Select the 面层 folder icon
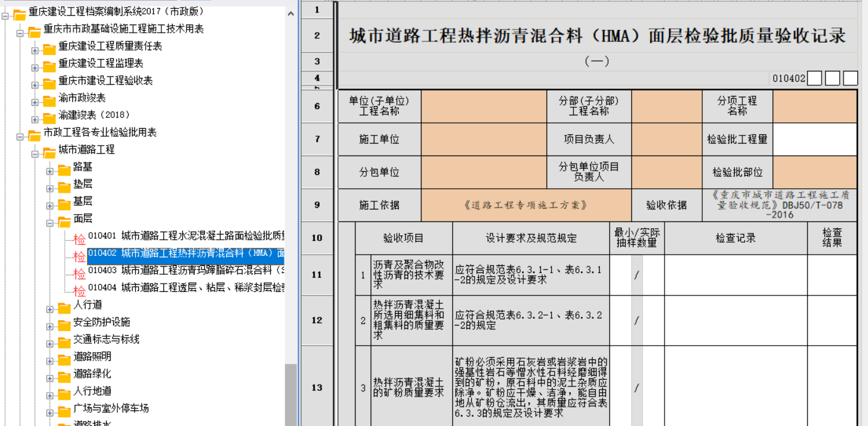This screenshot has width=868, height=426. [x=64, y=221]
